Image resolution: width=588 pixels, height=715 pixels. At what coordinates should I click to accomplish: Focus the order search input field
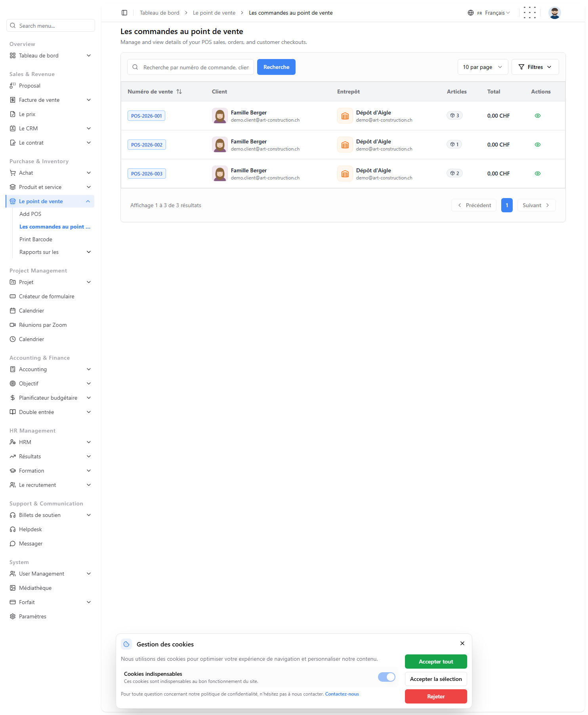tap(191, 67)
